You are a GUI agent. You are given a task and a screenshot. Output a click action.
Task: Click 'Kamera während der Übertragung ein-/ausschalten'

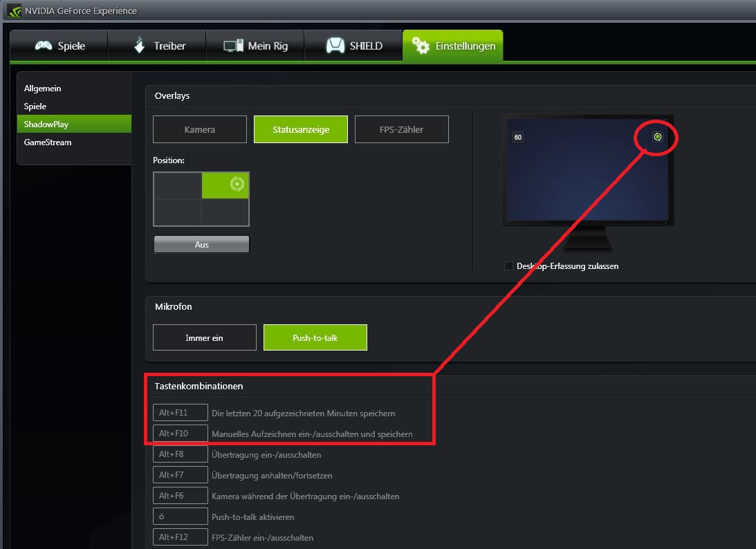[x=305, y=496]
